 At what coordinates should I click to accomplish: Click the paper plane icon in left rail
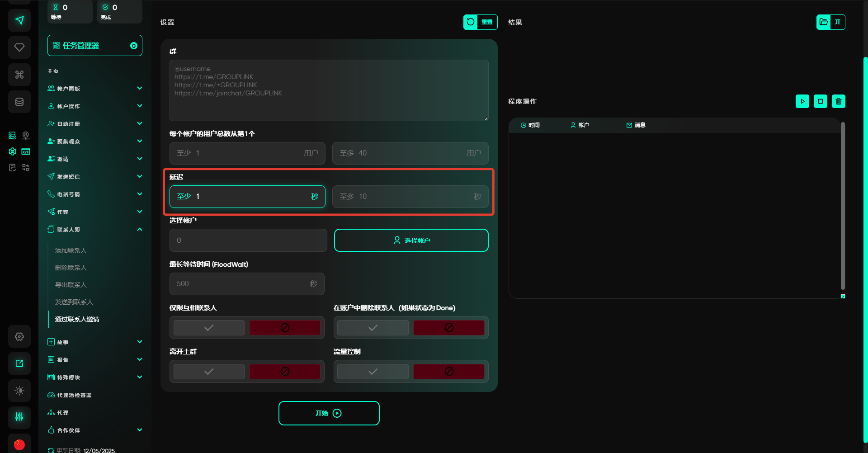pyautogui.click(x=19, y=20)
